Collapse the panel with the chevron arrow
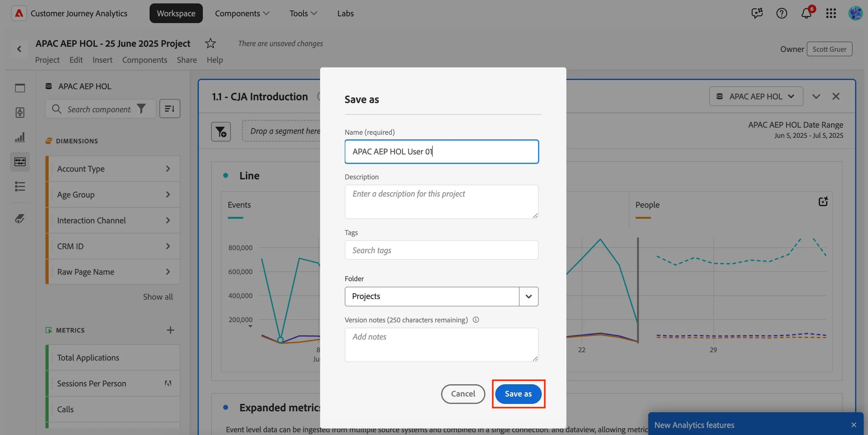 click(816, 96)
